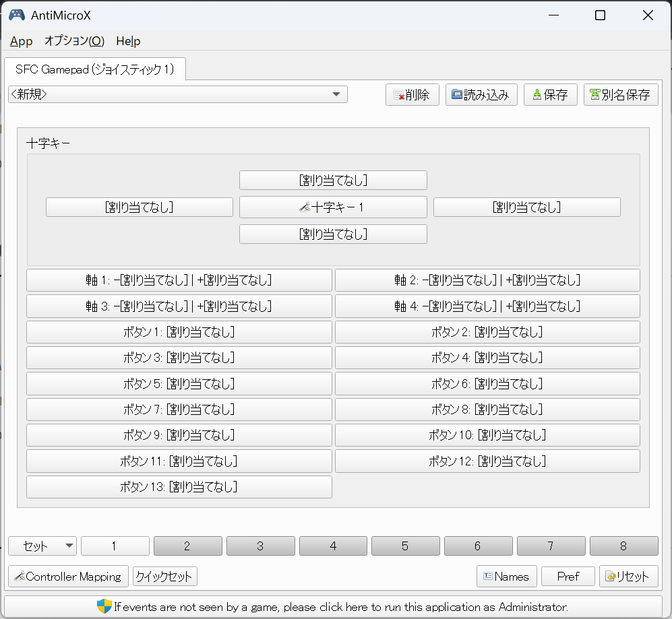Switch to set 5

405,546
